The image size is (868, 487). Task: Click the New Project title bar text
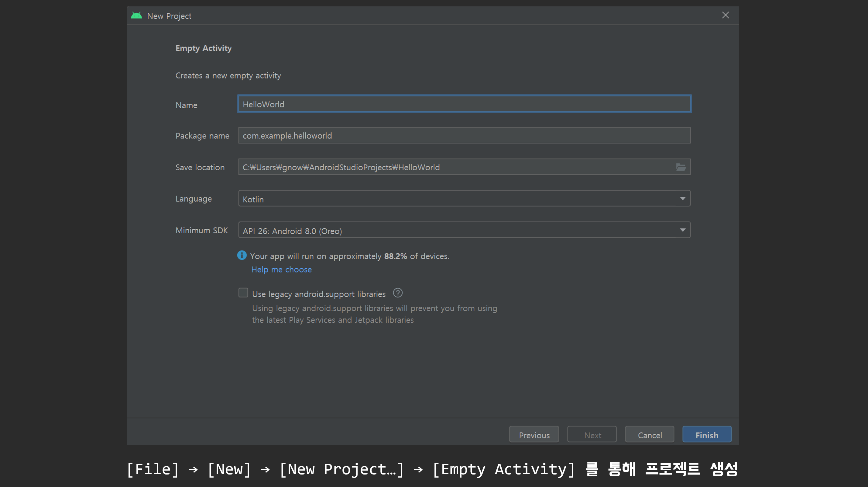(x=169, y=16)
